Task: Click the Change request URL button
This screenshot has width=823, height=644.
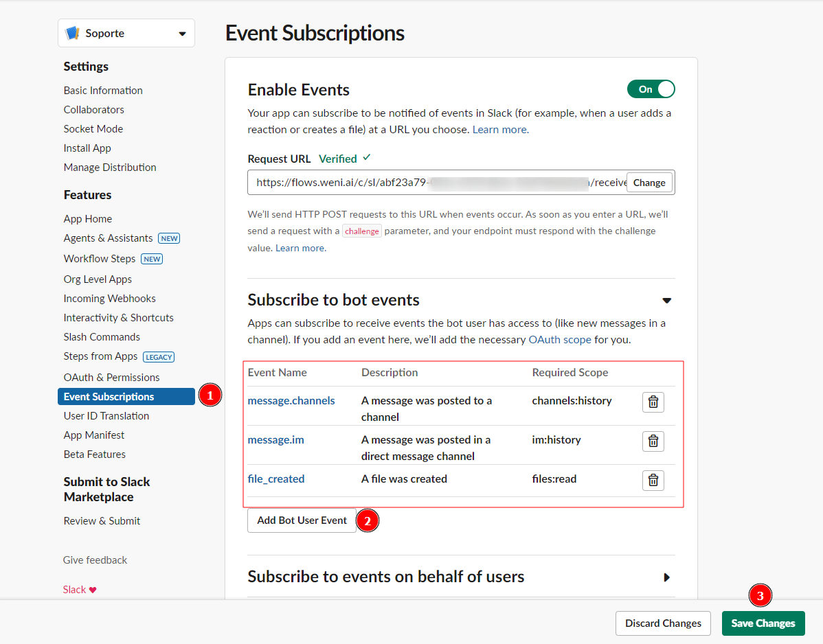Action: [x=649, y=183]
